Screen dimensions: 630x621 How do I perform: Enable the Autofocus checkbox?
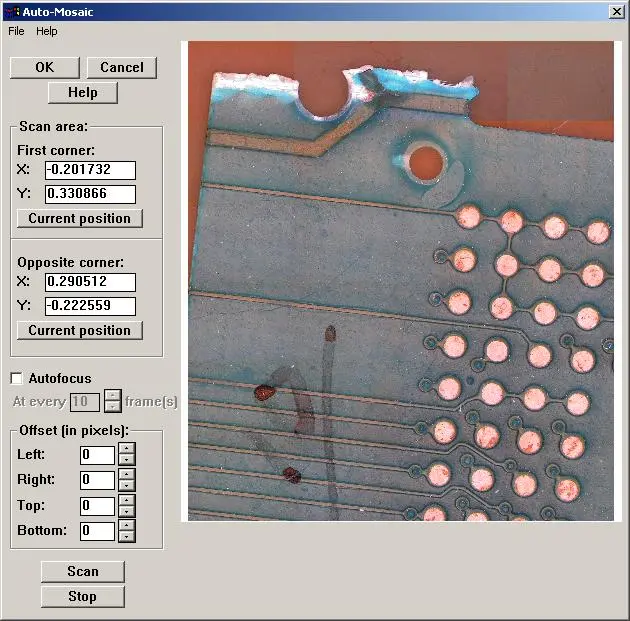click(16, 378)
